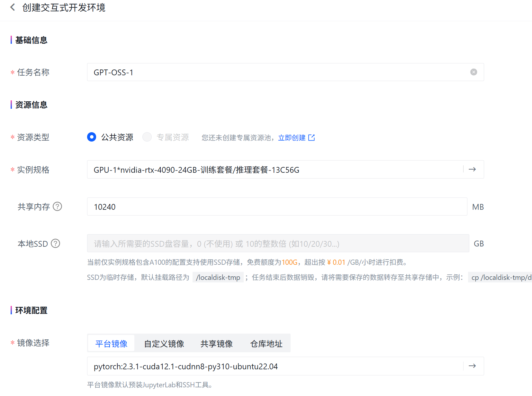532x396 pixels.
Task: Open the 实例规格 selector arrow
Action: tap(472, 169)
